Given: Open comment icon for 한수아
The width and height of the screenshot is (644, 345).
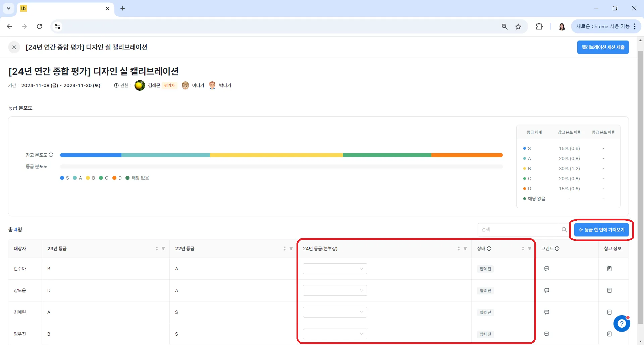Looking at the screenshot, I should (547, 269).
